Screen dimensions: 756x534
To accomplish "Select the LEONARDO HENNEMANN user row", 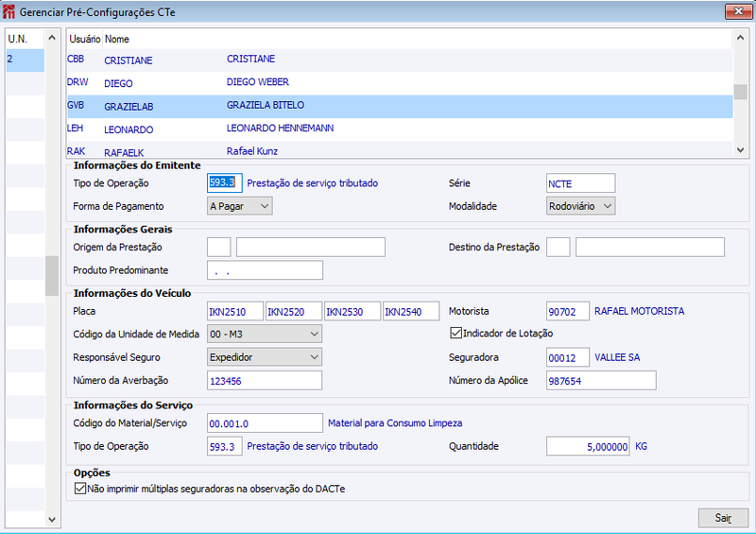I will 399,129.
